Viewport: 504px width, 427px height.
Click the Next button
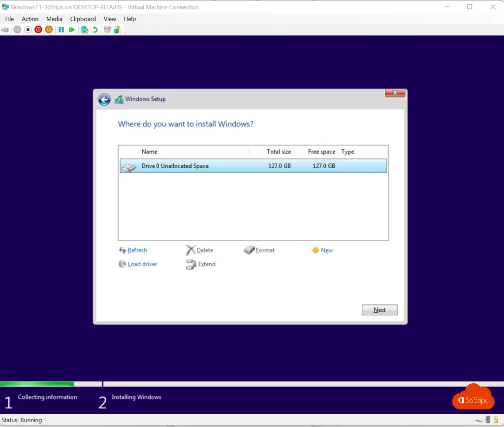[379, 310]
